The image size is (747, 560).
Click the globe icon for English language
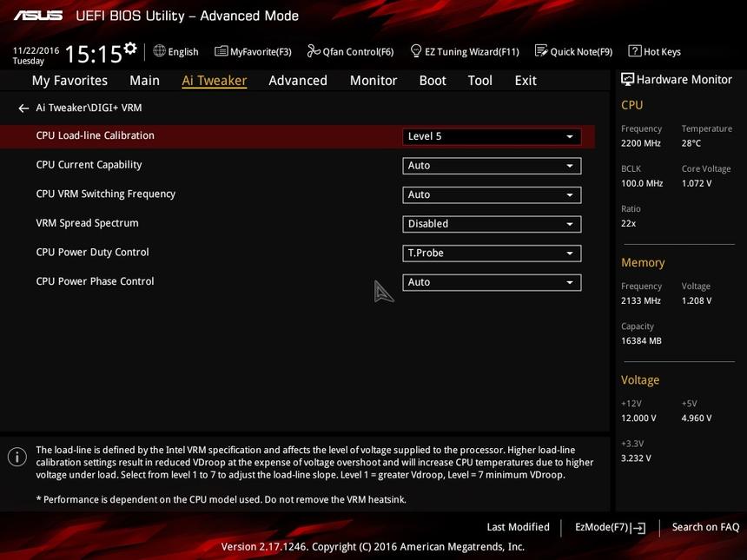click(x=159, y=51)
